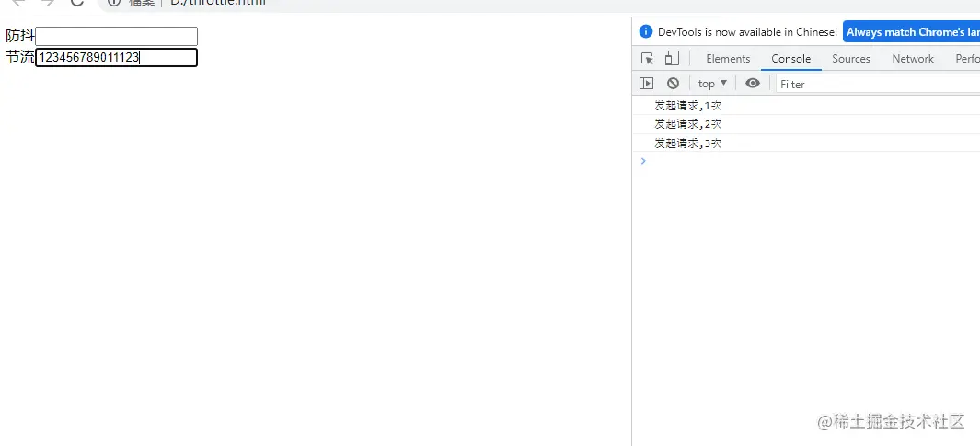Image resolution: width=980 pixels, height=446 pixels.
Task: Toggle the device toolbar icon
Action: point(672,59)
